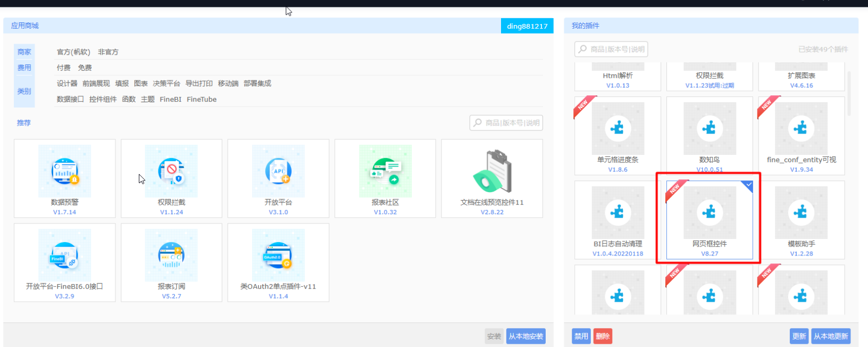This screenshot has height=347, width=868.
Task: Focus the app store search field
Action: coord(506,123)
